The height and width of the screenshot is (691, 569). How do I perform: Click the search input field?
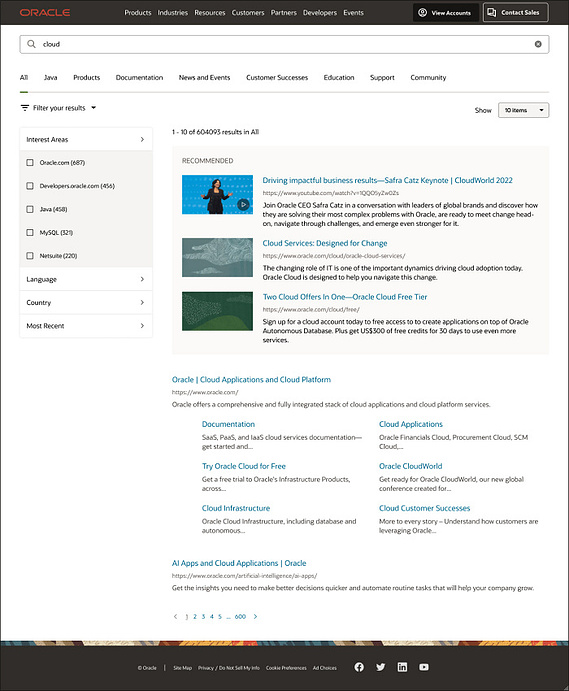(x=284, y=44)
